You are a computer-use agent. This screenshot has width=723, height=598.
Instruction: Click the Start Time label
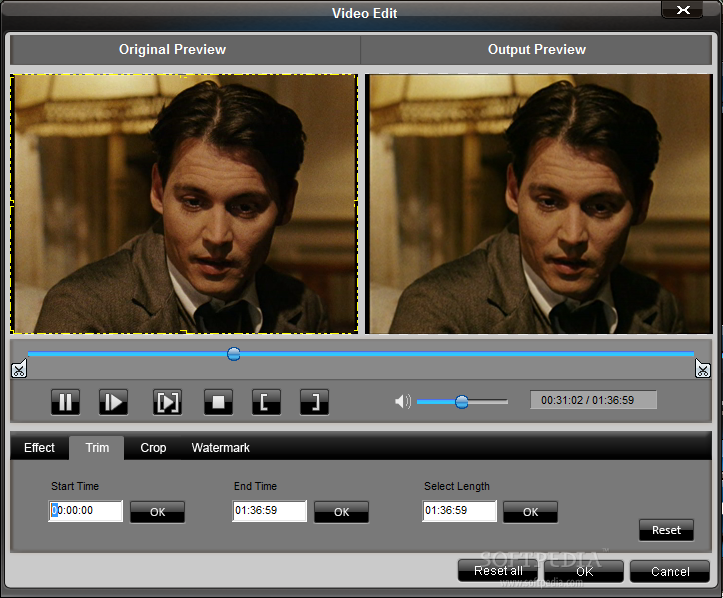pyautogui.click(x=75, y=486)
